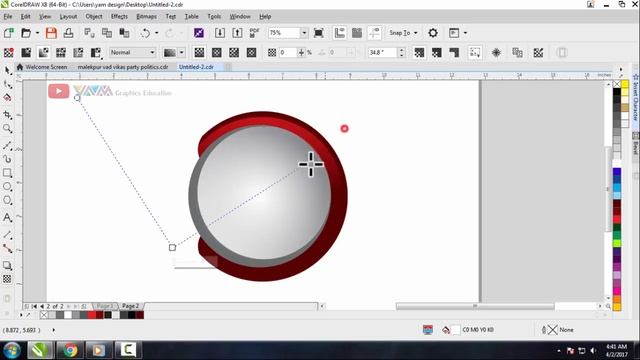Expand the Undo history dropdown arrow

[x=156, y=33]
